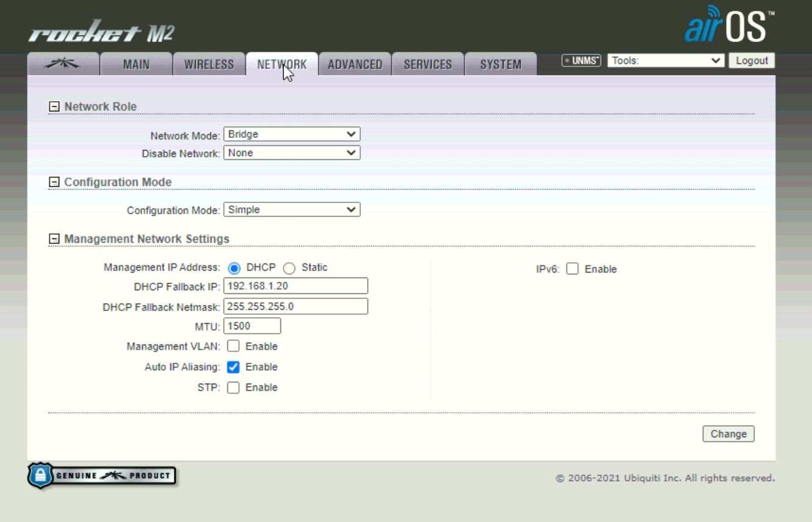Viewport: 812px width, 522px height.
Task: Uncheck Auto IP Aliasing
Action: click(x=233, y=367)
